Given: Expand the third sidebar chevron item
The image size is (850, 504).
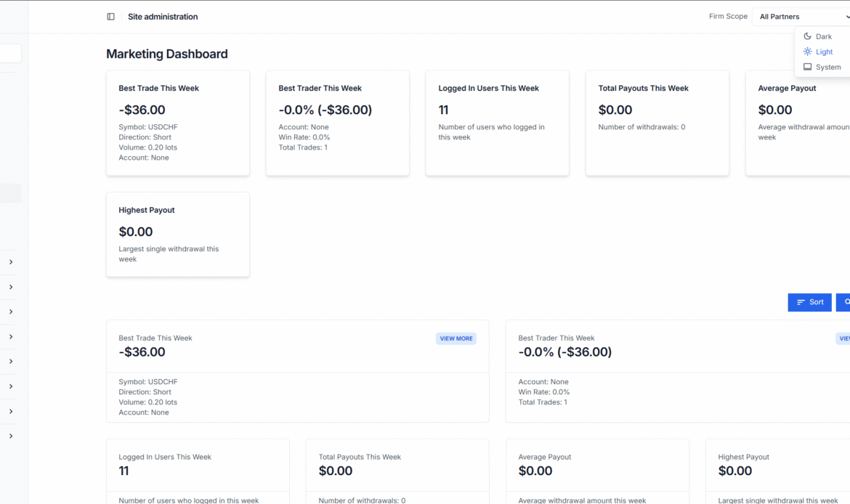Looking at the screenshot, I should (11, 312).
